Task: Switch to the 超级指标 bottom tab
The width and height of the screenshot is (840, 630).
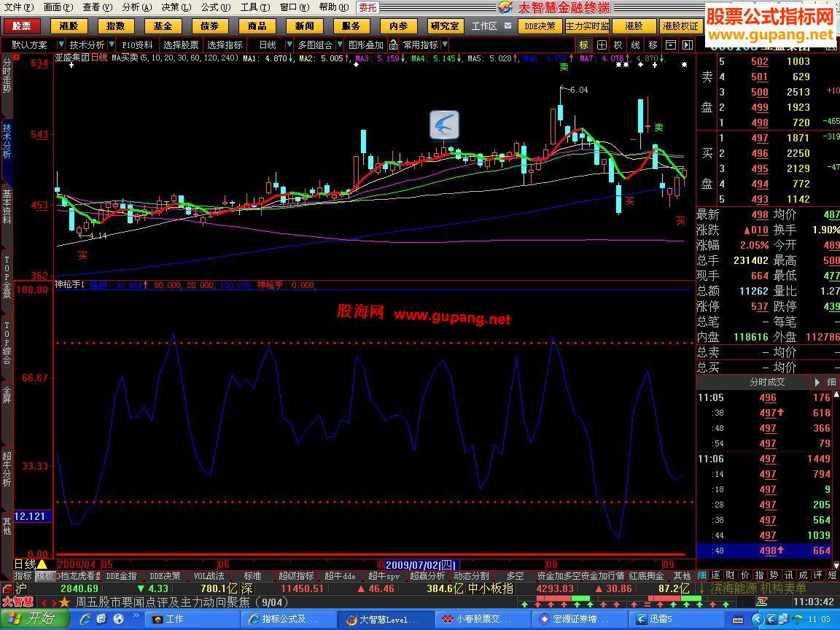Action: (296, 576)
